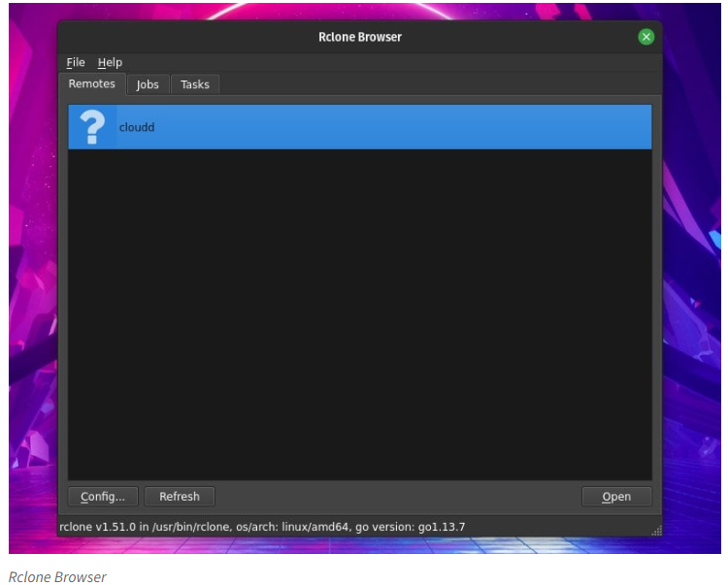Click the Rclone Browser title bar
The image size is (728, 585).
click(359, 37)
